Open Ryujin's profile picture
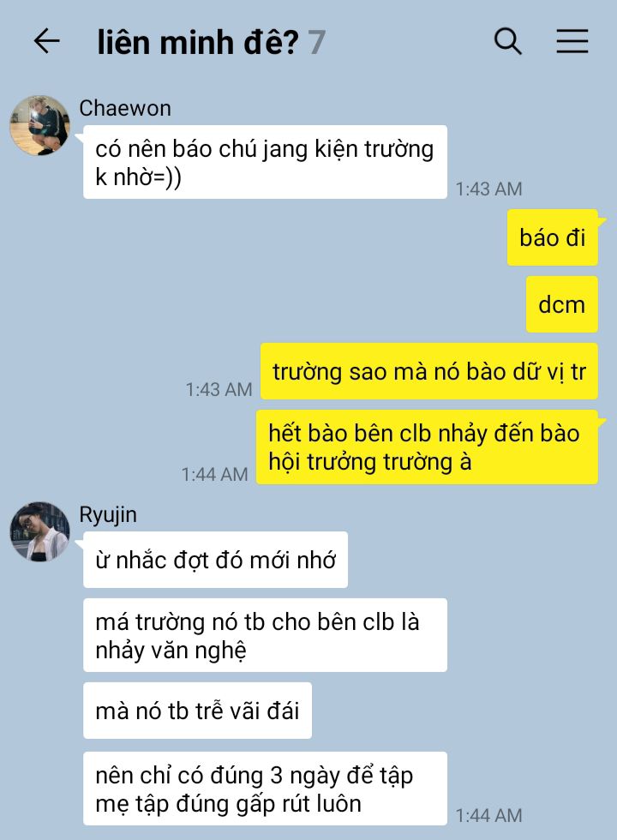Image resolution: width=617 pixels, height=840 pixels. coord(39,531)
